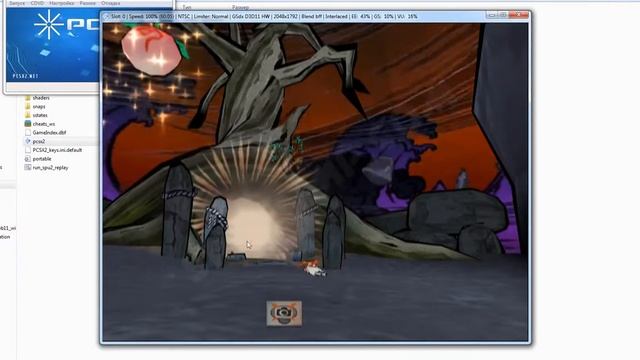Select the GameIndex.dbf file name
The image size is (640, 360).
tap(49, 133)
